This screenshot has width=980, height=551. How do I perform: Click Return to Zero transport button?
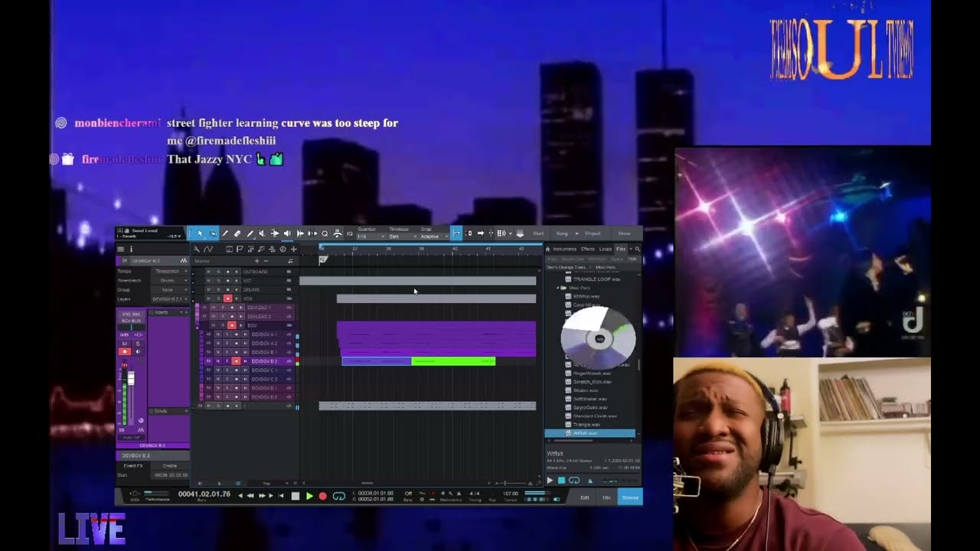[281, 496]
